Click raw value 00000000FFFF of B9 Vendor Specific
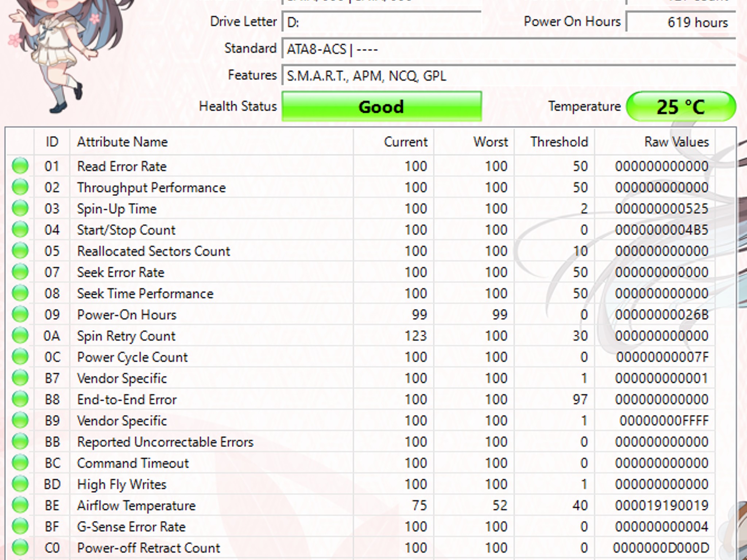The image size is (747, 560). pos(664,421)
